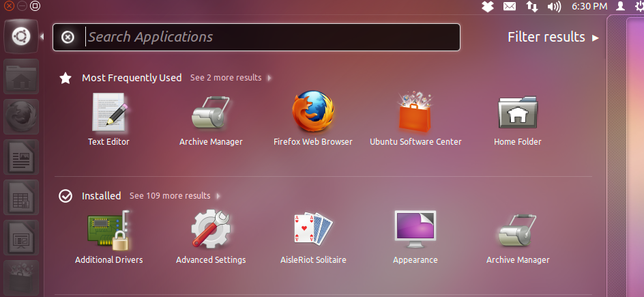Click the checkmark icon beside Installed
Screen dimensions: 644x297
point(65,196)
